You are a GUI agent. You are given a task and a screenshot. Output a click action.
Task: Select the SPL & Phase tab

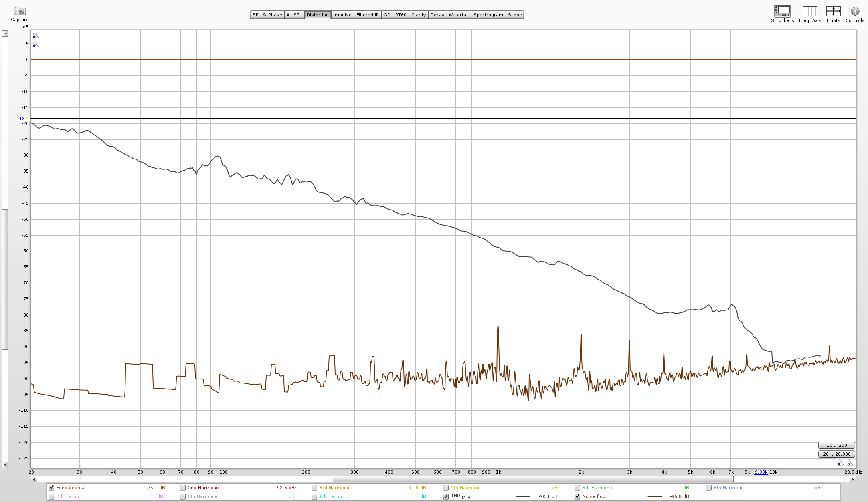[267, 15]
